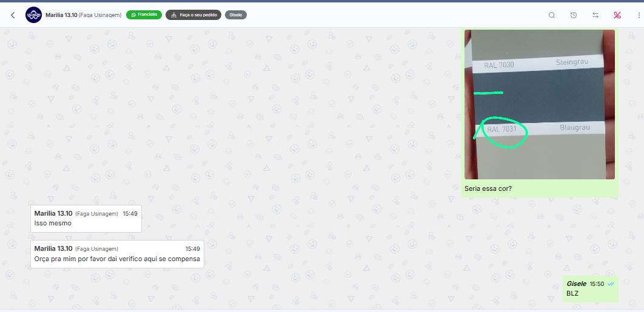644x312 pixels.
Task: Click the circled RAL 7031 label in photo
Action: click(502, 130)
